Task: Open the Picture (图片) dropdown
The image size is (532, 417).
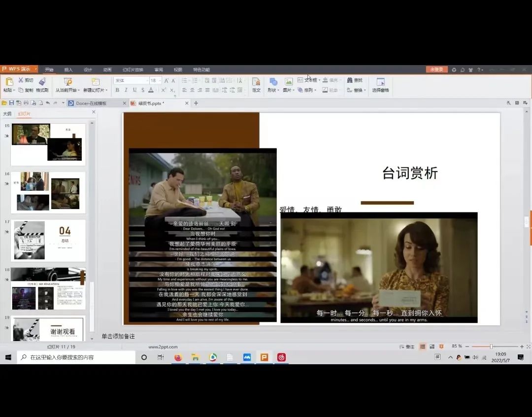Action: [x=288, y=85]
